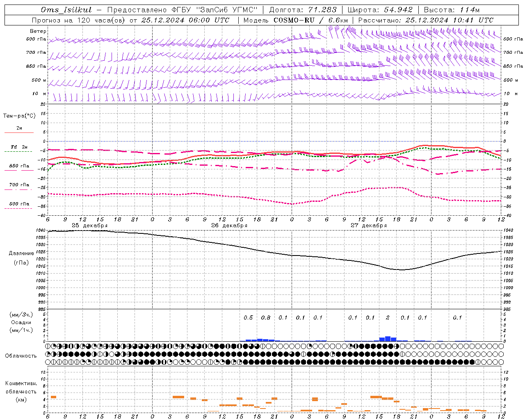Click the 500 гПа temperature legend entry
Screen dimensions: 525x420
[19, 204]
